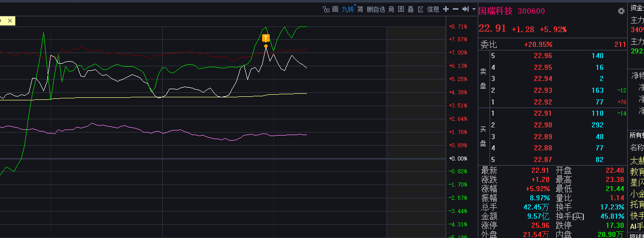Viewport: 644px width, 238px height.
Task: Click the 涨停 price 25.96
Action: point(541,225)
